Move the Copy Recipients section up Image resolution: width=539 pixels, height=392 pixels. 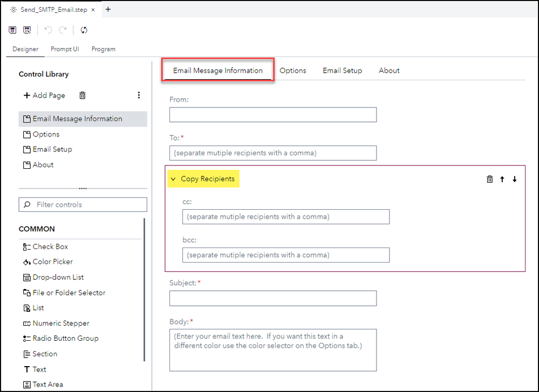[x=502, y=179]
